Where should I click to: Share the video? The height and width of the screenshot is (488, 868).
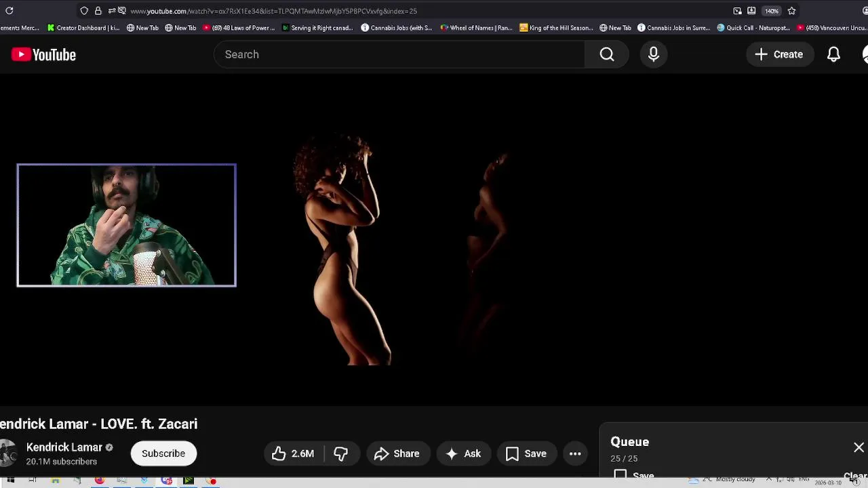click(x=397, y=453)
